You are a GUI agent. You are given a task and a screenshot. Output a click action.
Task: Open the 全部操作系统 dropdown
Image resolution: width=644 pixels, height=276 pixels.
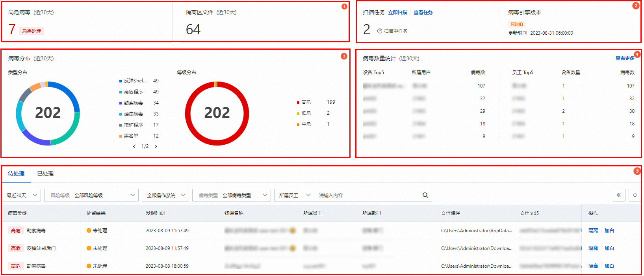click(165, 195)
